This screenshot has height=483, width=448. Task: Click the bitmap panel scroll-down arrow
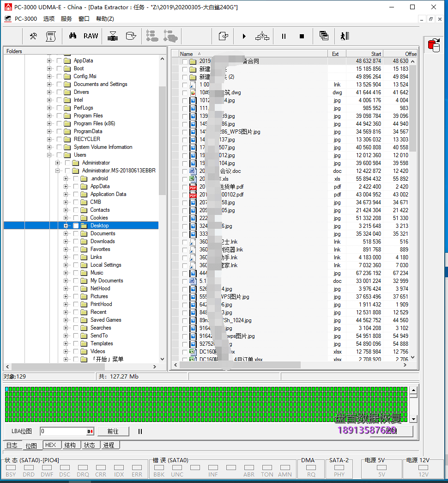(x=414, y=419)
